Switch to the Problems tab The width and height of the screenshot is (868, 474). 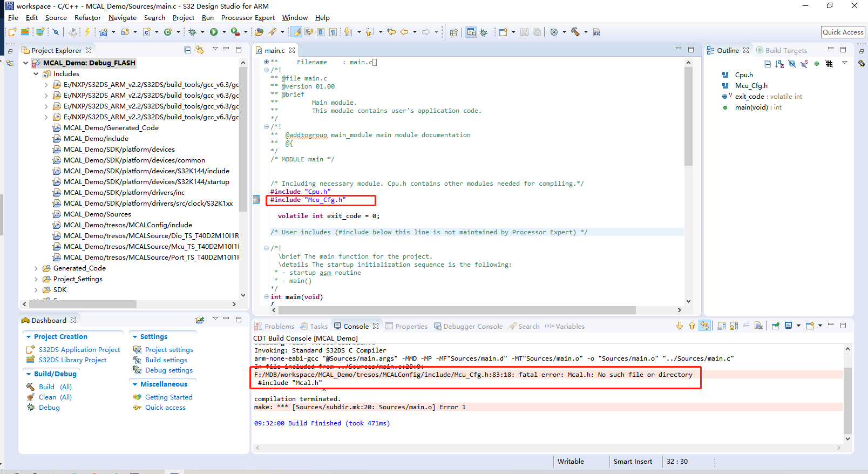coord(274,326)
